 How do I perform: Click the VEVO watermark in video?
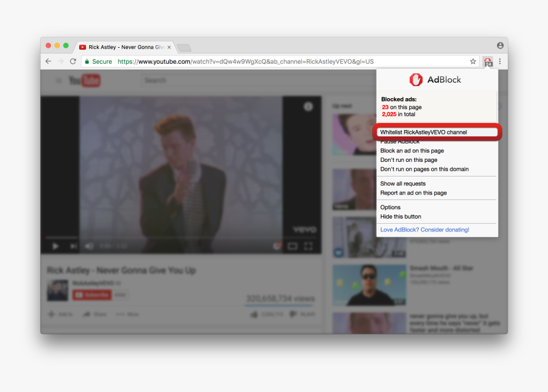[305, 229]
